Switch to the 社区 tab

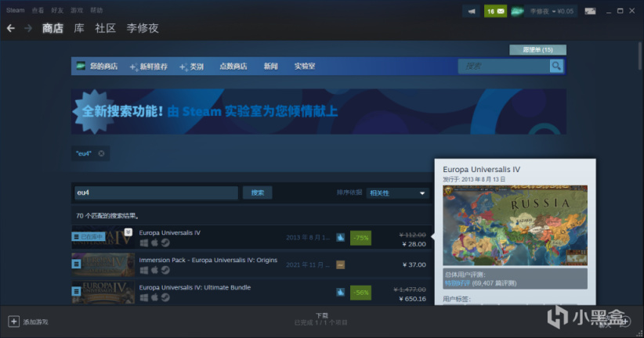[x=106, y=28]
